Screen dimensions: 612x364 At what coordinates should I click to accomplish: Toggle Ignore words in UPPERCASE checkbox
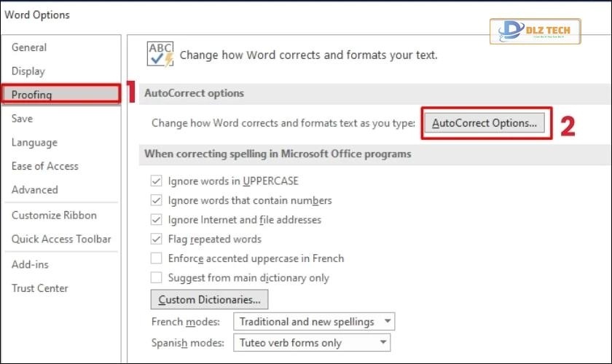click(156, 181)
